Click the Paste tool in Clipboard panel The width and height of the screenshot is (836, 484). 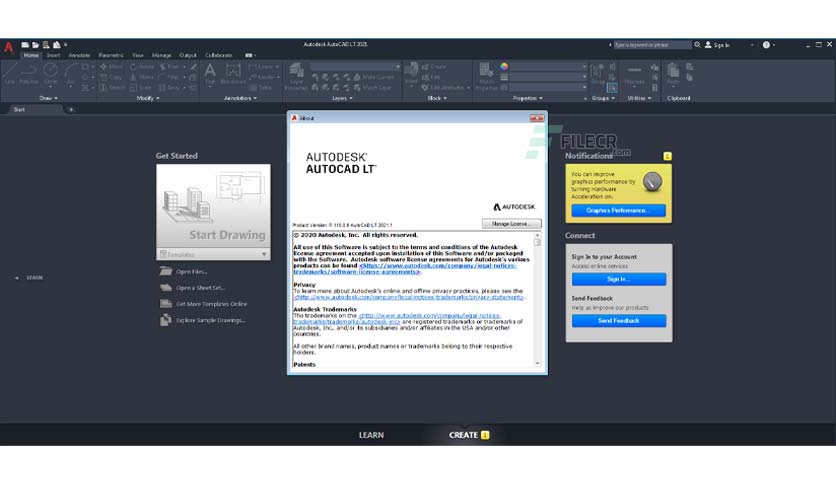click(673, 74)
